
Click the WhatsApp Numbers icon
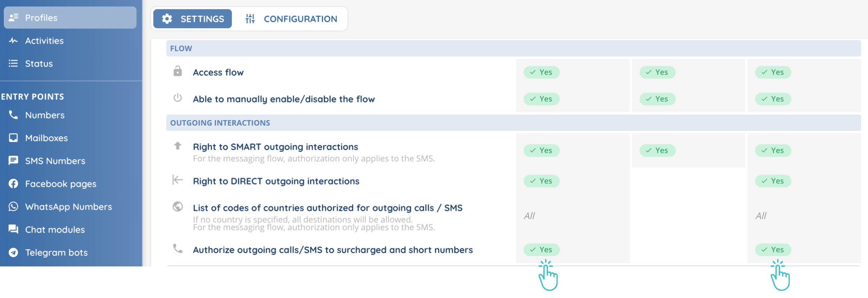click(13, 207)
